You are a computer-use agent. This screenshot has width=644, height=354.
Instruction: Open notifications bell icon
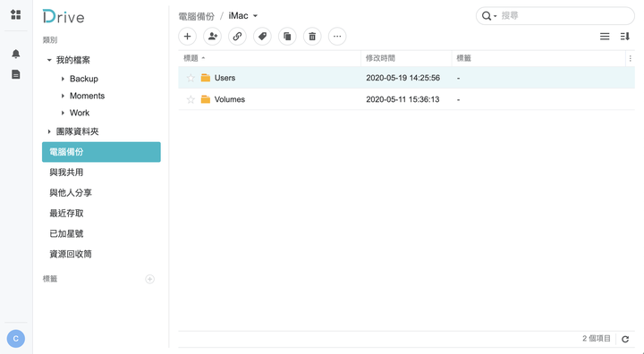[x=15, y=54]
